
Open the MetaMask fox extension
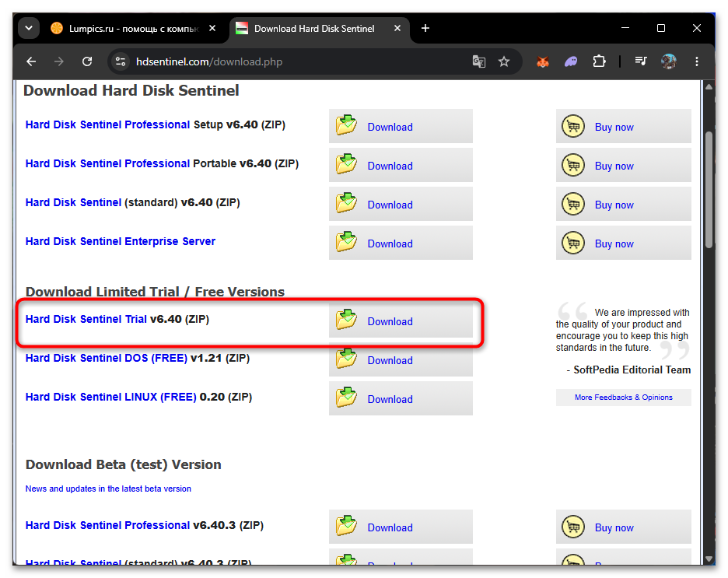pos(542,61)
